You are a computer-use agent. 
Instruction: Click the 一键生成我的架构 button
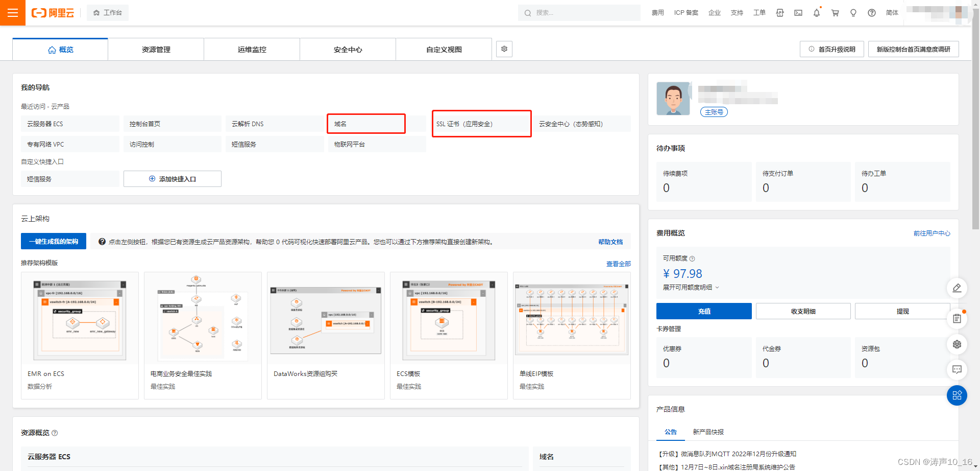tap(54, 241)
